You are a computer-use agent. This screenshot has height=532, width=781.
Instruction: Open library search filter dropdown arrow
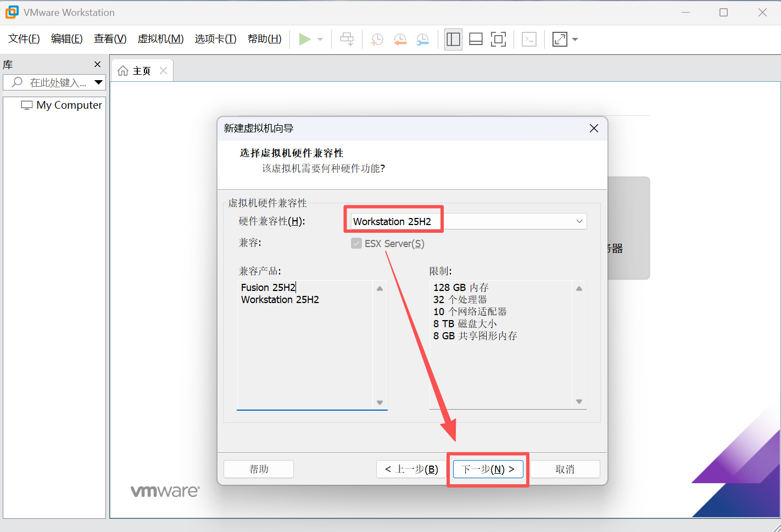tap(99, 82)
